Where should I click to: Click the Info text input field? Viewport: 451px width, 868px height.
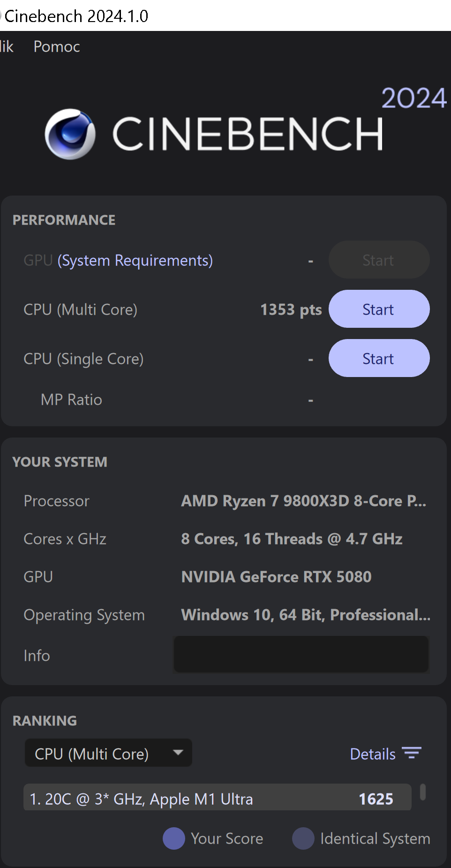tap(301, 655)
